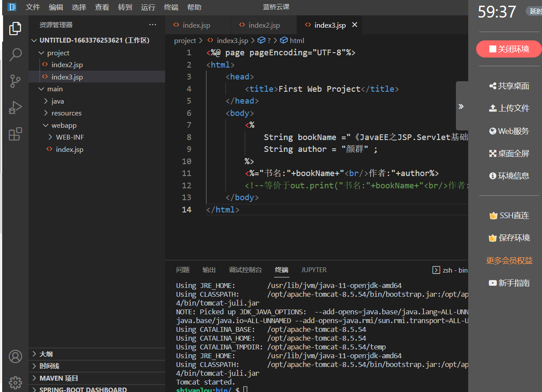Switch to the 调试控制台 panel tab

246,270
